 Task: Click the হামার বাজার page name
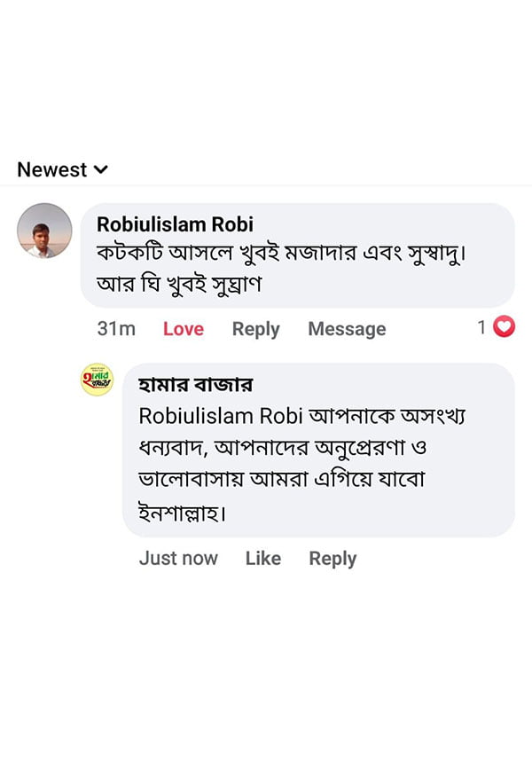[195, 384]
